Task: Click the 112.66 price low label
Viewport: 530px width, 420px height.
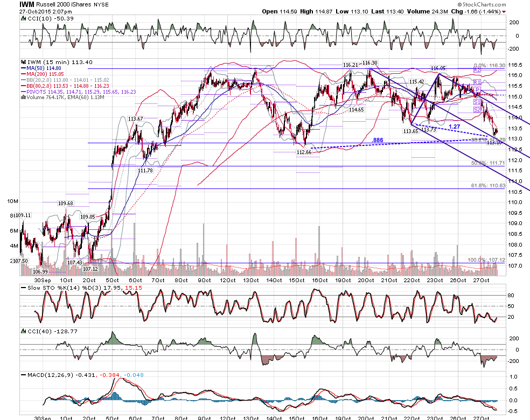Action: click(x=304, y=152)
